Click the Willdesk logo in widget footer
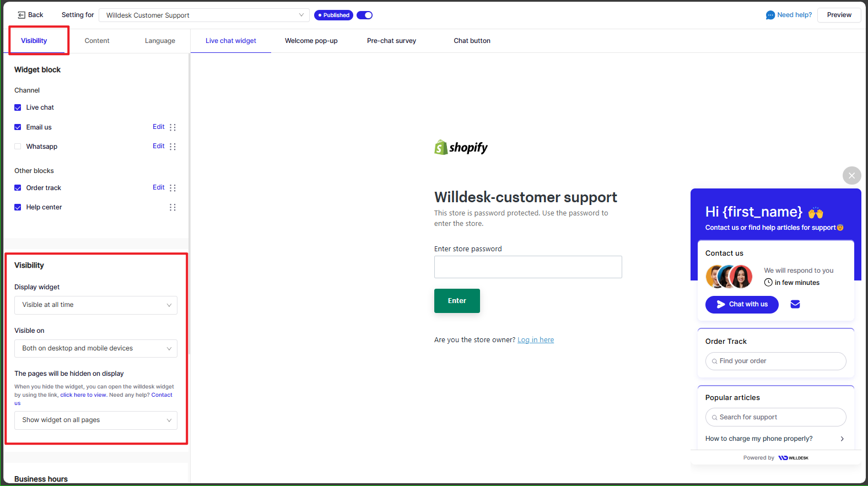Viewport: 868px width, 486px height. point(793,458)
